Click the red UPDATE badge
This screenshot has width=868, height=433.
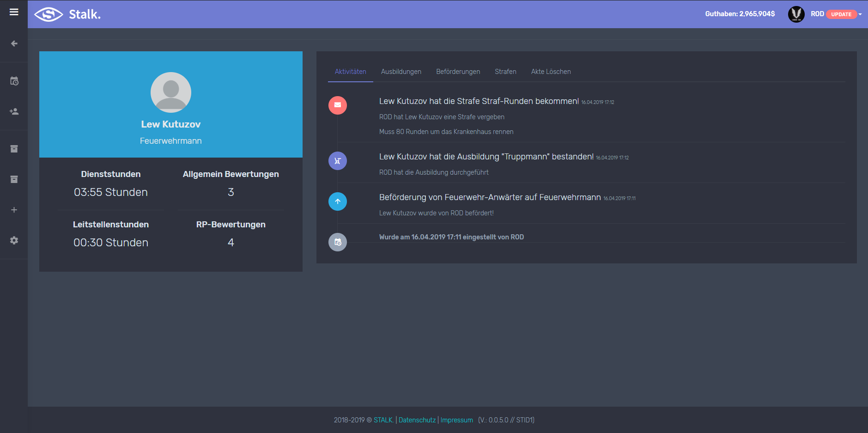pos(841,14)
